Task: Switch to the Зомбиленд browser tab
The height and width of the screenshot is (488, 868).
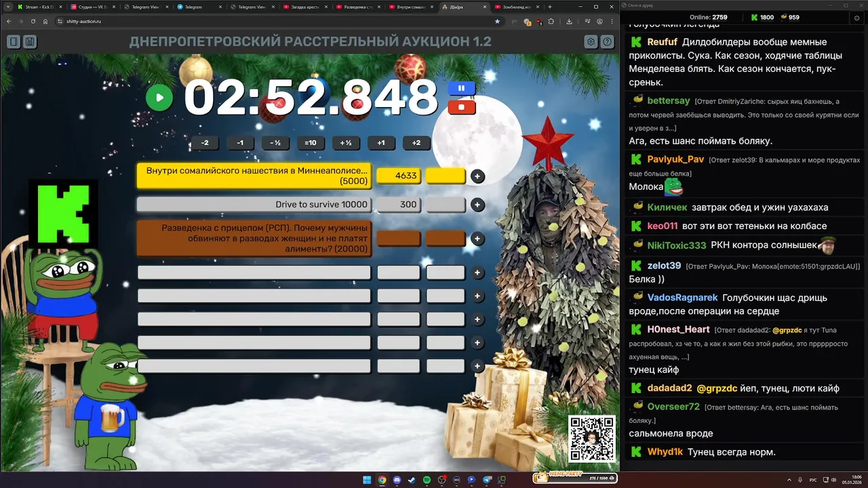Action: coord(518,7)
